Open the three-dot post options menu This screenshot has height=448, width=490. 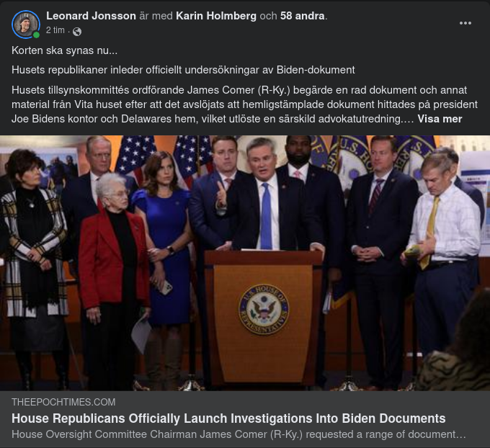tap(465, 23)
